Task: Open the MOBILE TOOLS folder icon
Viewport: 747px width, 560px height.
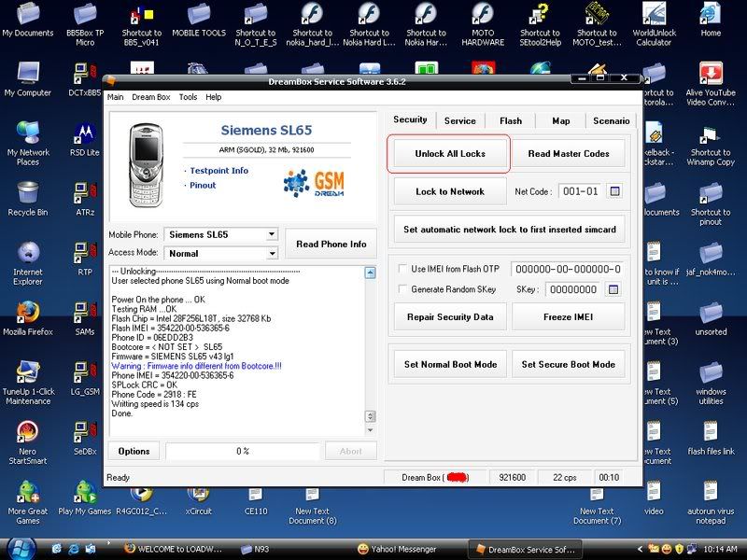Action: [199, 20]
